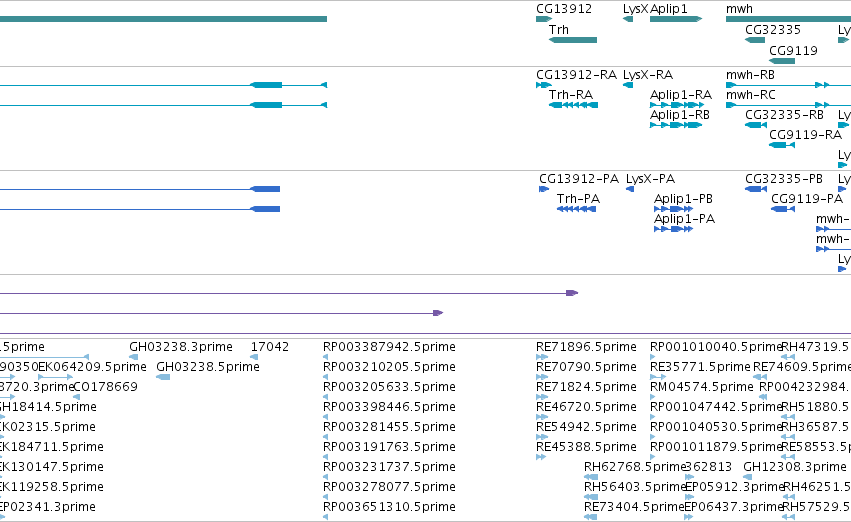Select the Aplip1-PB protein label
This screenshot has height=522, width=851.
[683, 199]
